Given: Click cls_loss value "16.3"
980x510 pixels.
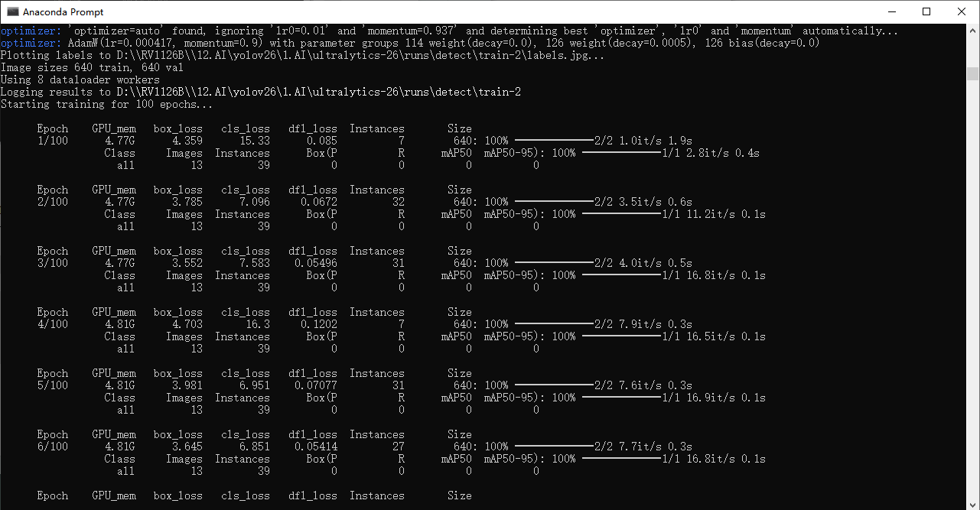Looking at the screenshot, I should coord(258,325).
